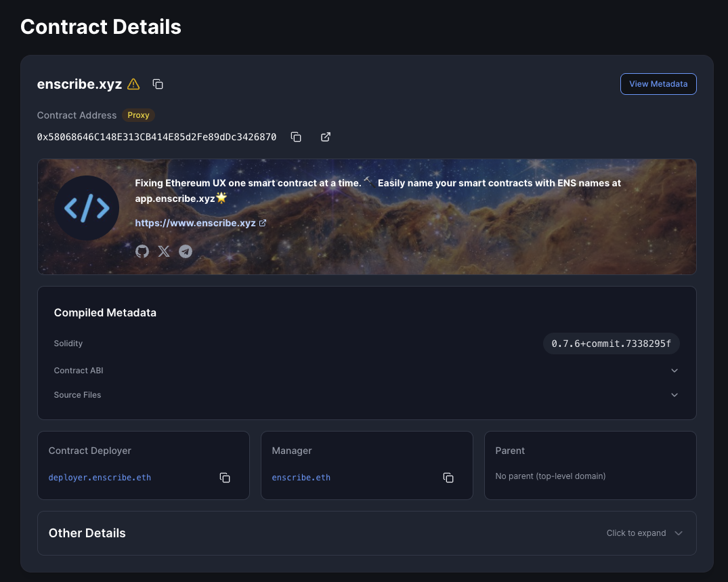Click the yellow warning triangle icon
Image resolution: width=728 pixels, height=582 pixels.
tap(133, 84)
